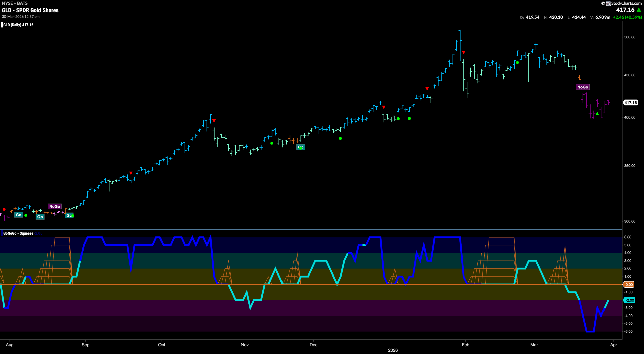Viewport: 644px width, 354px height.
Task: Click the Open value 419.54
Action: [x=532, y=17]
